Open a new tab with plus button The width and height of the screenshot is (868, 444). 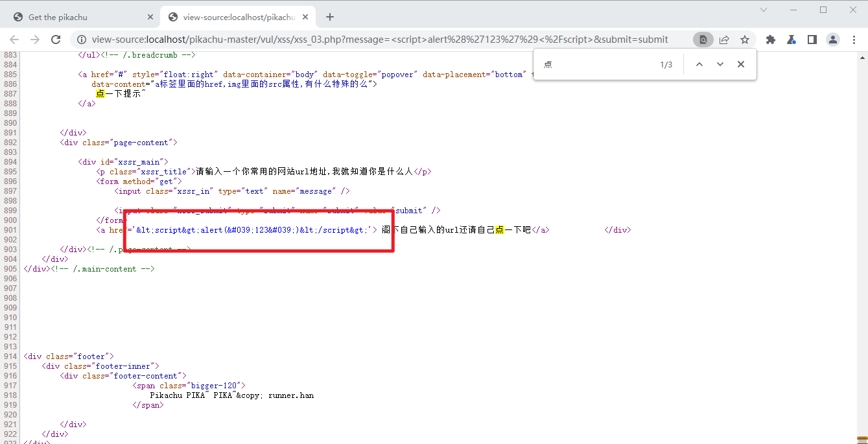[330, 17]
